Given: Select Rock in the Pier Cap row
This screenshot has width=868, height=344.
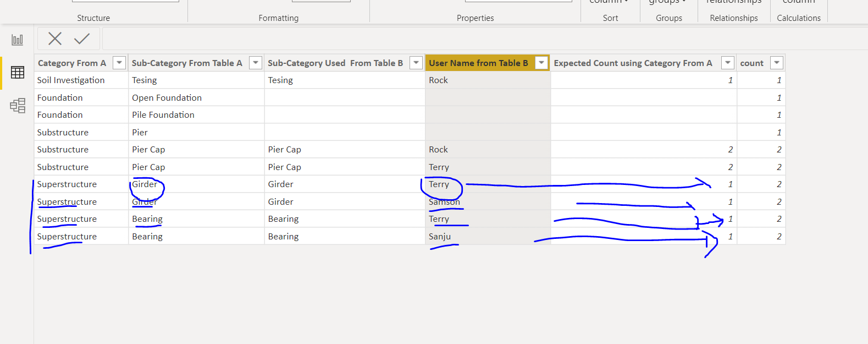Looking at the screenshot, I should click(x=488, y=149).
